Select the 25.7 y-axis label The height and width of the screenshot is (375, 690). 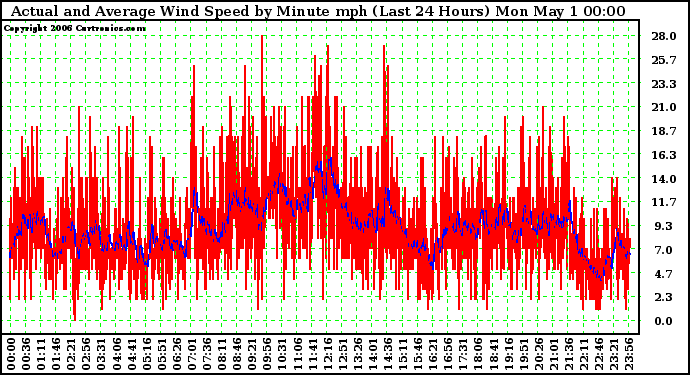tap(664, 60)
